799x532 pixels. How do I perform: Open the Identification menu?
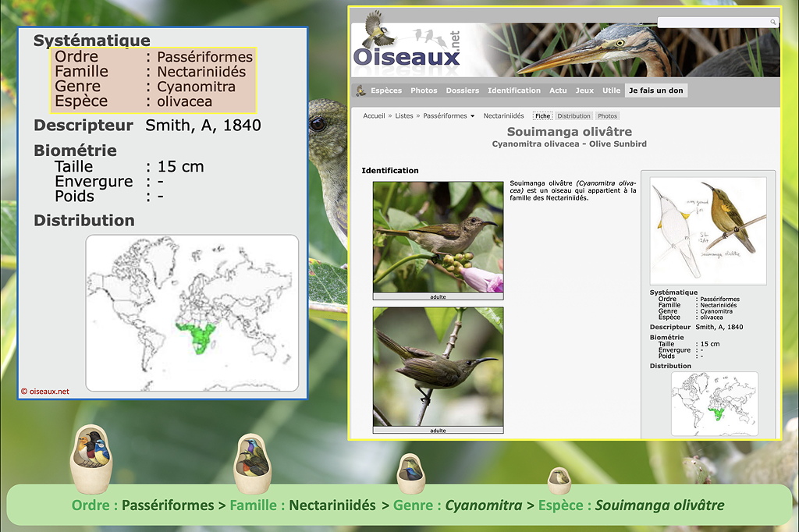coord(513,90)
